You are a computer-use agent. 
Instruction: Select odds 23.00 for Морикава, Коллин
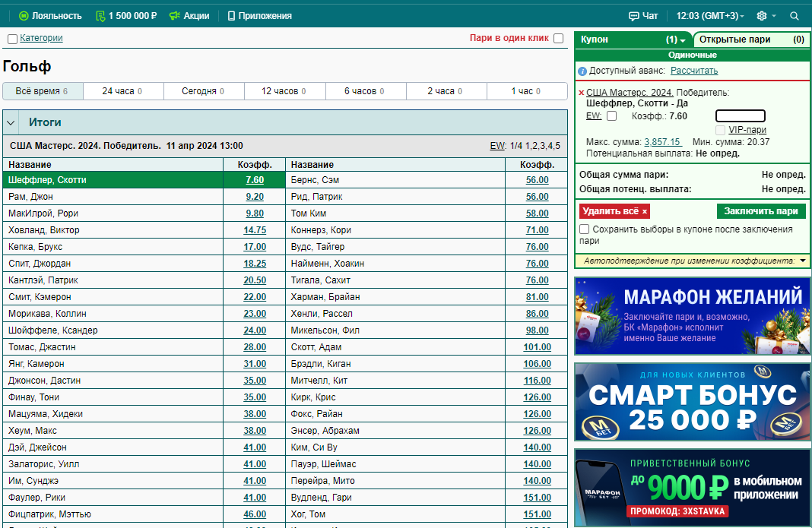(x=255, y=314)
